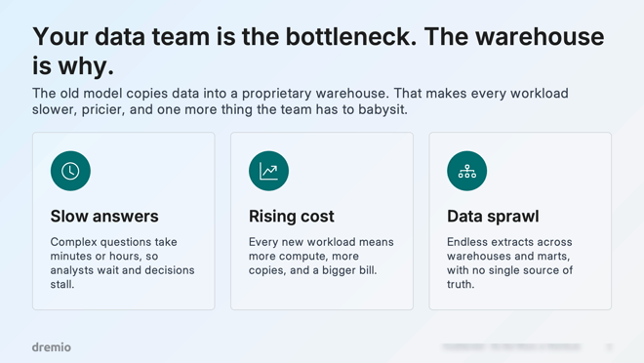Image resolution: width=644 pixels, height=363 pixels.
Task: Click the Rising cost description text
Action: [321, 256]
